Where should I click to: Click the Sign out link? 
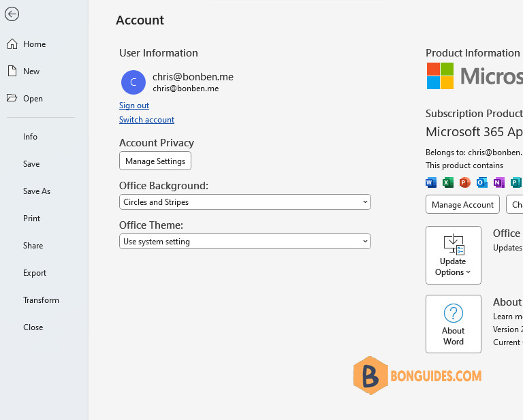133,106
